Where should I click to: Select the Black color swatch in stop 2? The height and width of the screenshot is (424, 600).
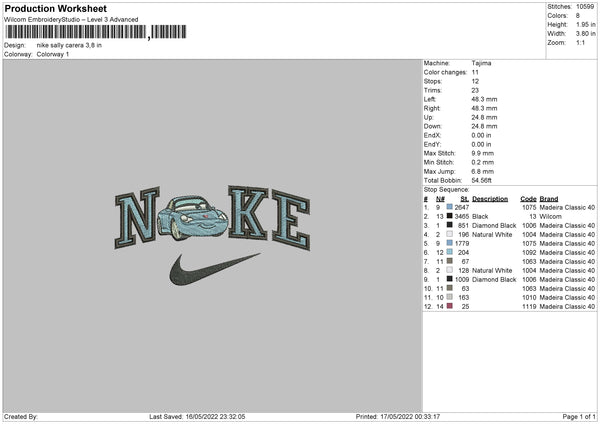coord(450,216)
